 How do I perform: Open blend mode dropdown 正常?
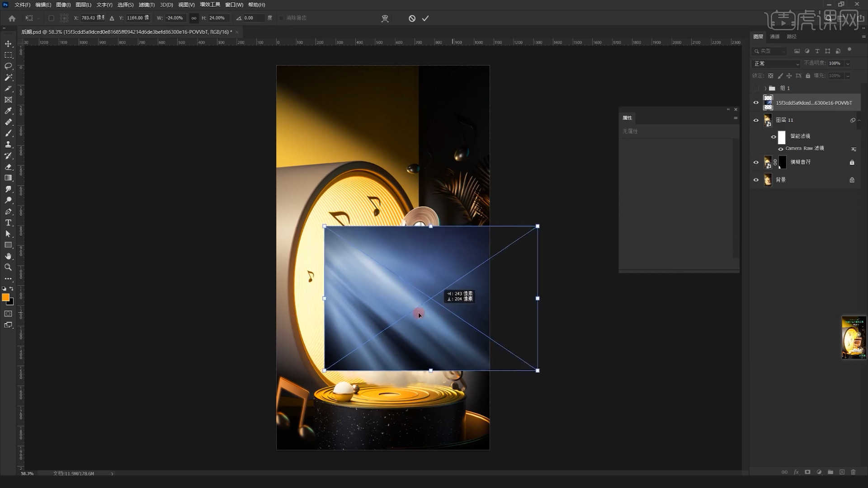click(776, 64)
